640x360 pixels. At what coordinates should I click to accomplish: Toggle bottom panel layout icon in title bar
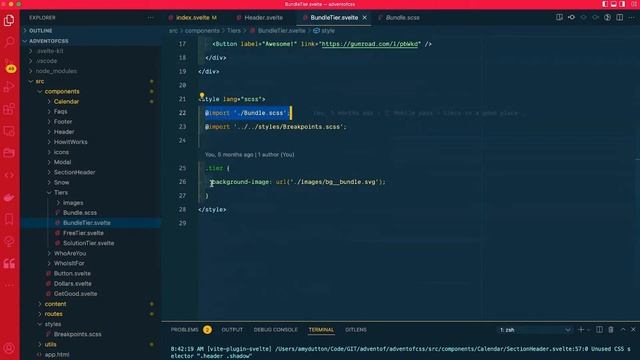[x=613, y=4]
